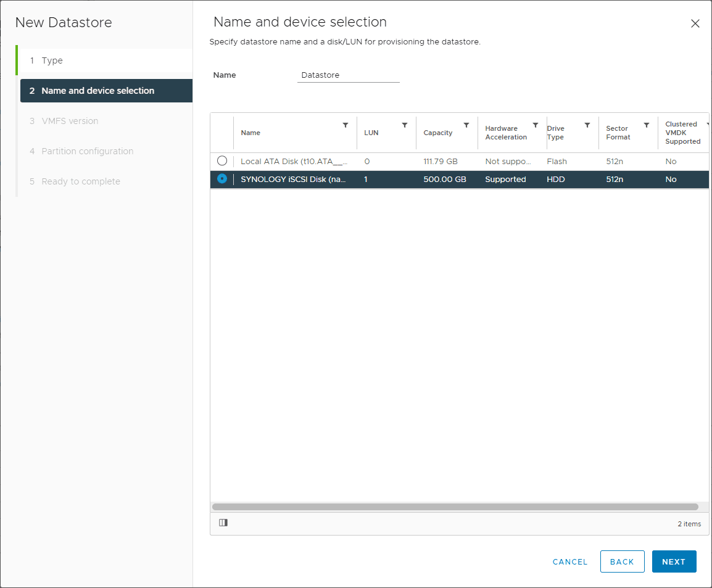The image size is (712, 588).
Task: Click the Name column filter icon
Action: (x=346, y=125)
